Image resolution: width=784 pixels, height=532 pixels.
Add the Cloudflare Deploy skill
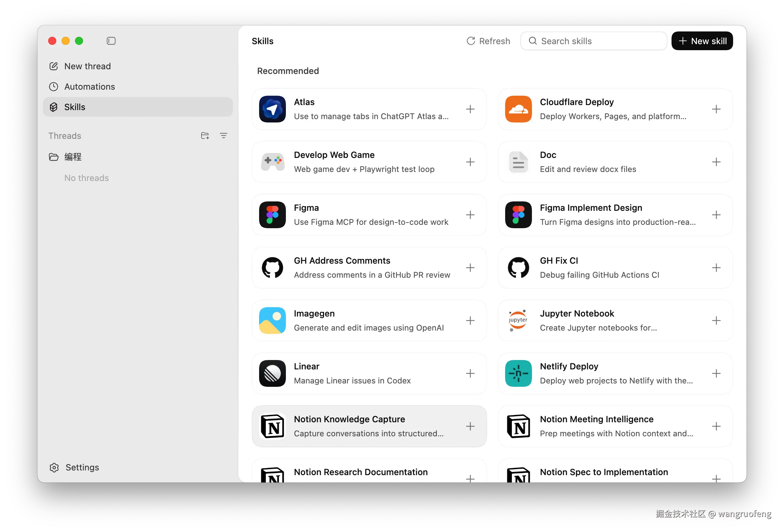tap(716, 109)
